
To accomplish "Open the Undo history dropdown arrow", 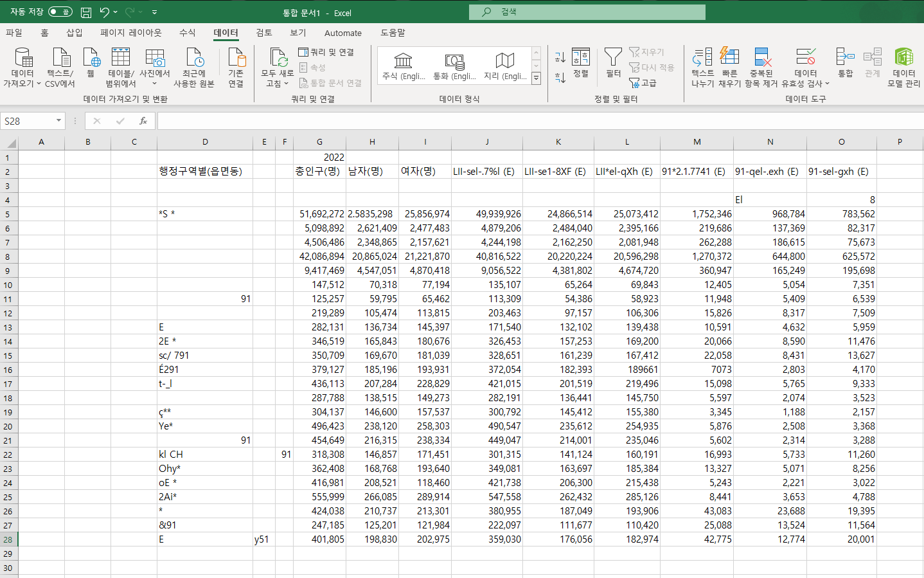I will 116,12.
